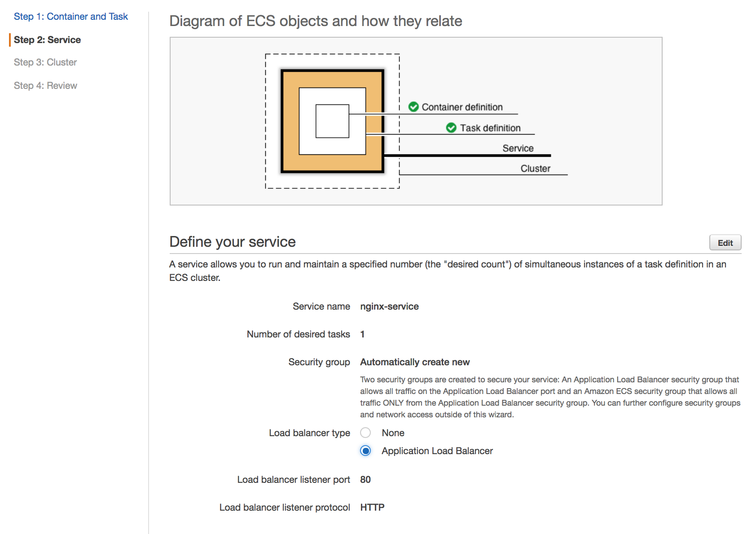Image resolution: width=756 pixels, height=534 pixels.
Task: Open Step 3: Cluster in the sidebar
Action: click(45, 62)
